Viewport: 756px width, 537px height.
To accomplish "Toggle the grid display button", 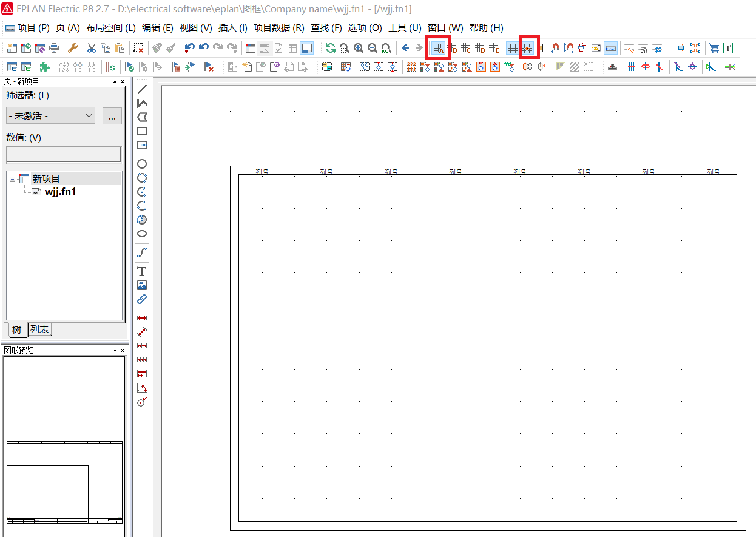I will coord(513,48).
